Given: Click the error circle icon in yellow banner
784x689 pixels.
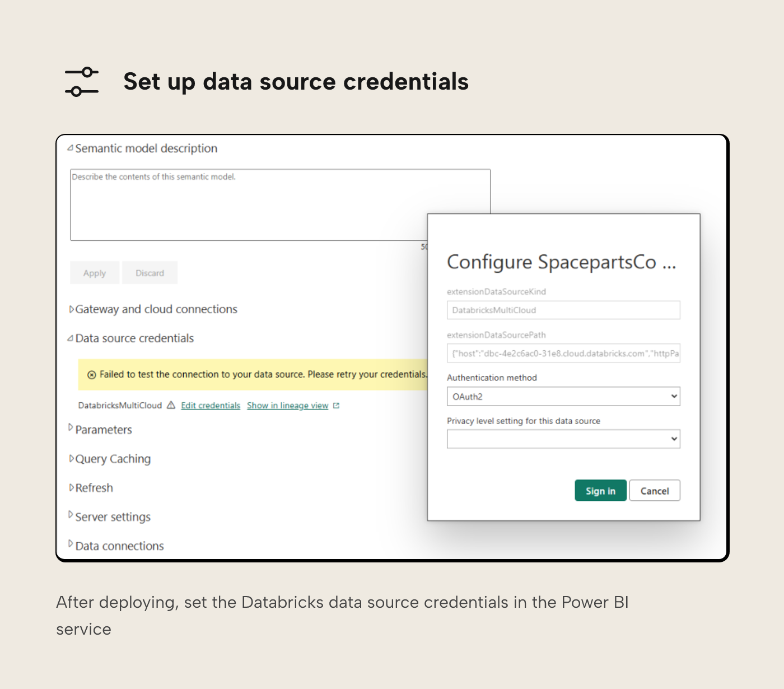Looking at the screenshot, I should (x=92, y=375).
